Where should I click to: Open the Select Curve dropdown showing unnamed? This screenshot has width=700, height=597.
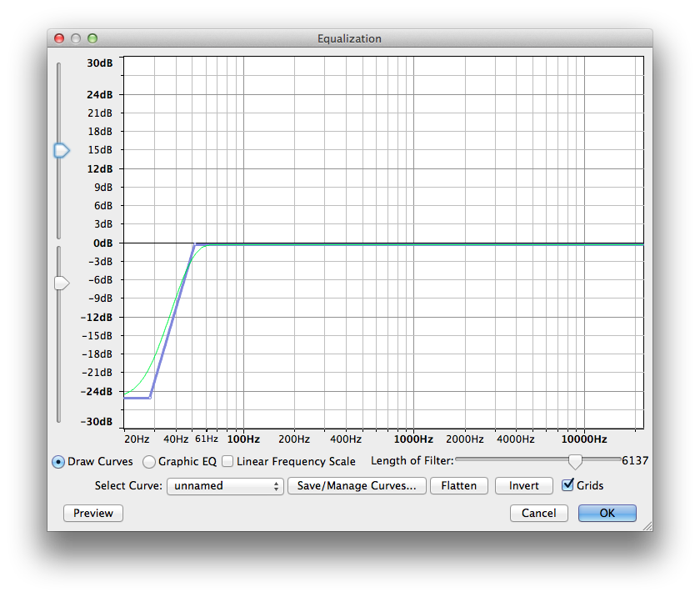[x=225, y=486]
